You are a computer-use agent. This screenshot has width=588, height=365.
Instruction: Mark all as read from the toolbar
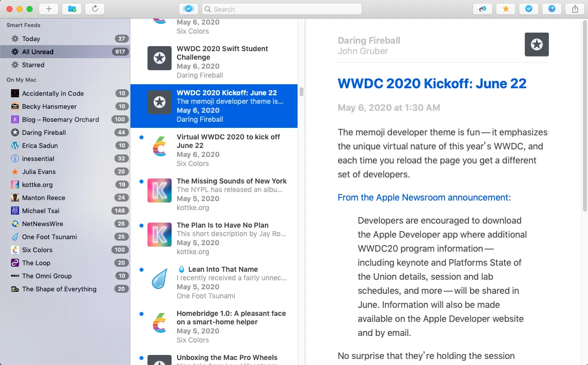(188, 9)
